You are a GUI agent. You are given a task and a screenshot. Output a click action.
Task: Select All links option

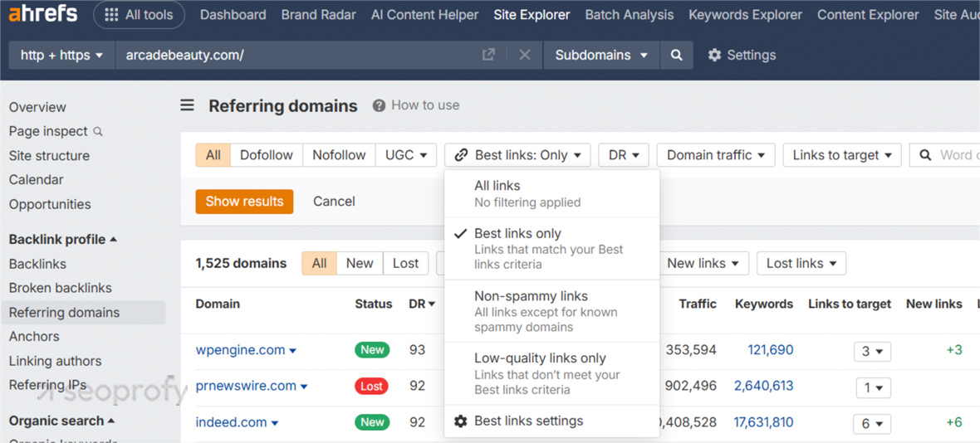[552, 193]
